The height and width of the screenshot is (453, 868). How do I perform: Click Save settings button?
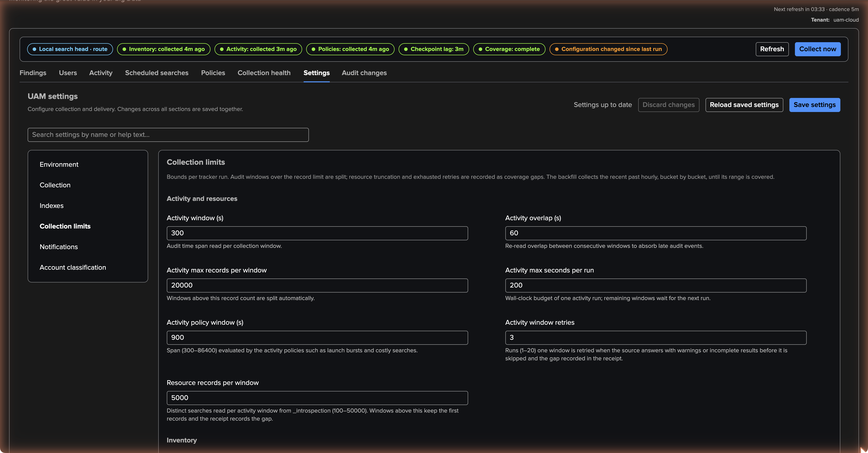click(x=815, y=105)
